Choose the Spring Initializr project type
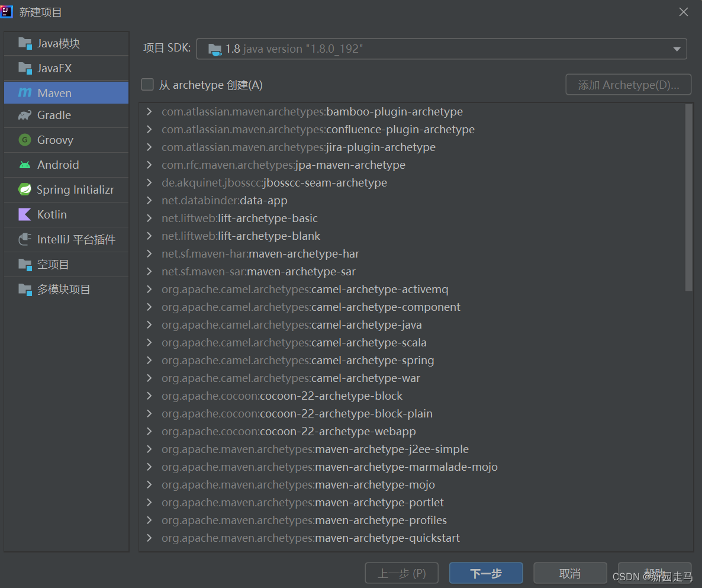Viewport: 702px width, 588px height. pyautogui.click(x=66, y=189)
